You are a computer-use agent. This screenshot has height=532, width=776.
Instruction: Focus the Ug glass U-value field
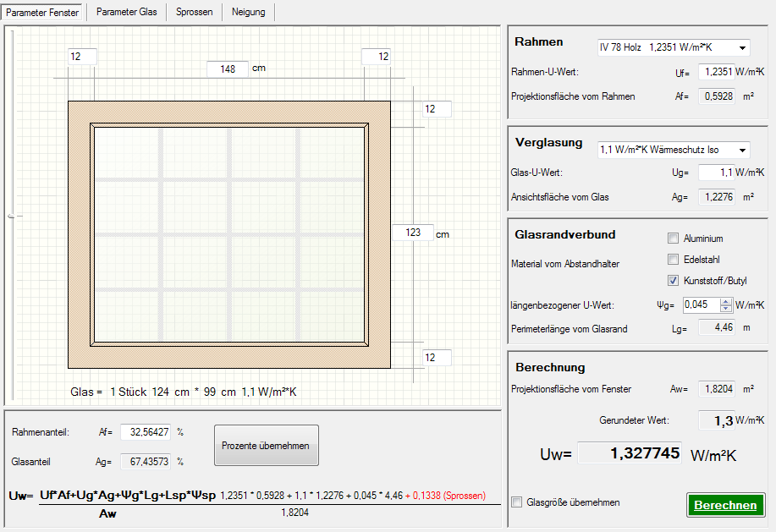point(715,173)
